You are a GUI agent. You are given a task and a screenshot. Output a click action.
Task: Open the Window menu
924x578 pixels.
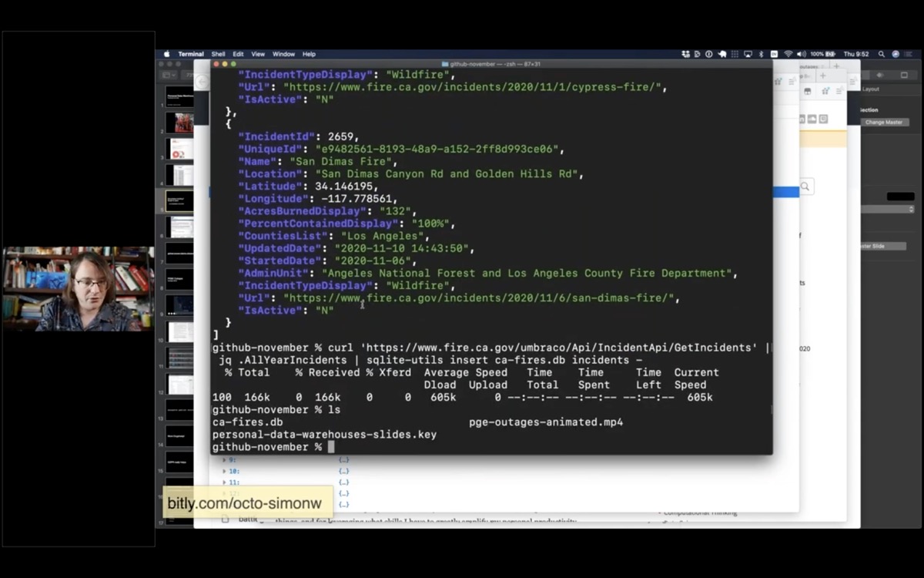(283, 54)
